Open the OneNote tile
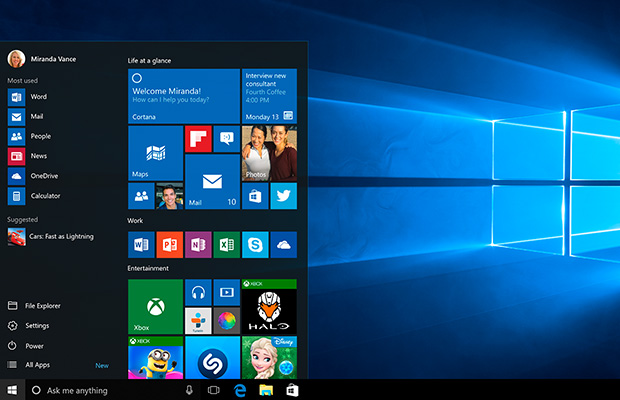Image resolution: width=620 pixels, height=400 pixels. (x=198, y=245)
